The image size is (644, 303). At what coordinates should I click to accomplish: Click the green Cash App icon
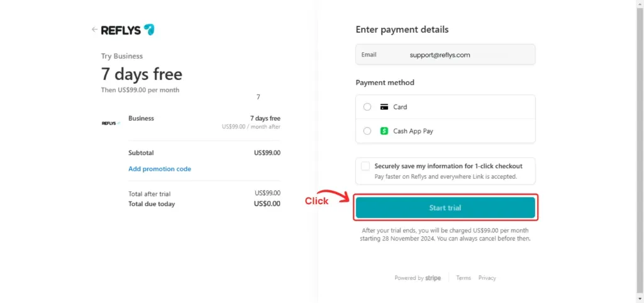(384, 131)
